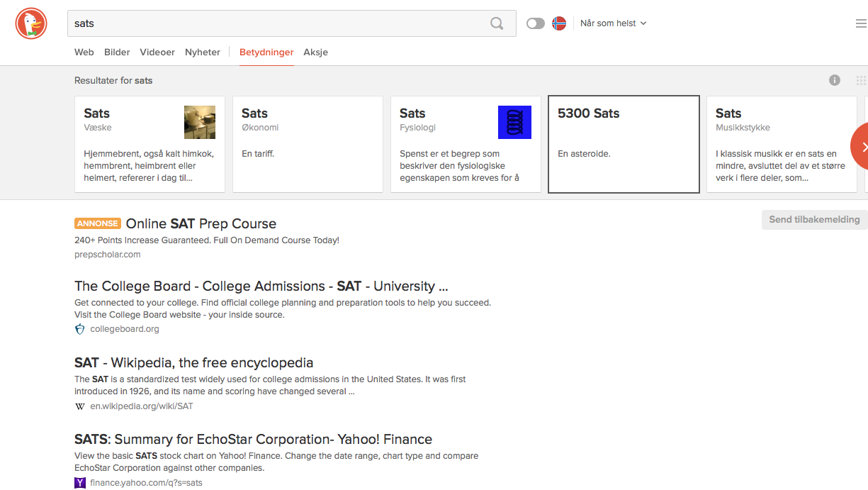The image size is (868, 490).
Task: Show next meanings with the orange arrow
Action: click(x=861, y=146)
